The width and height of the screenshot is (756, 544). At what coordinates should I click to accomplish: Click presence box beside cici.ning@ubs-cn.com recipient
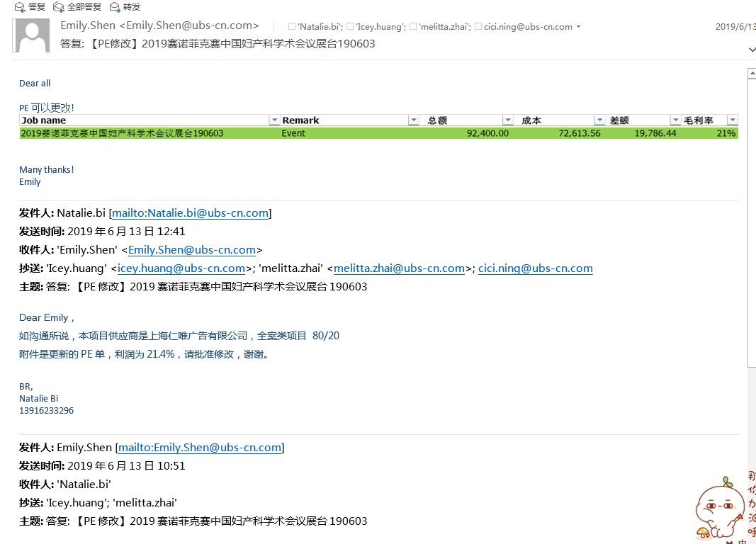[478, 27]
